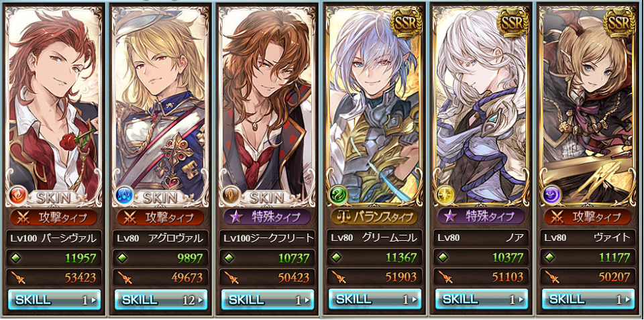This screenshot has width=644, height=320.
Task: Click light element icon on ノア card
Action: [445, 195]
